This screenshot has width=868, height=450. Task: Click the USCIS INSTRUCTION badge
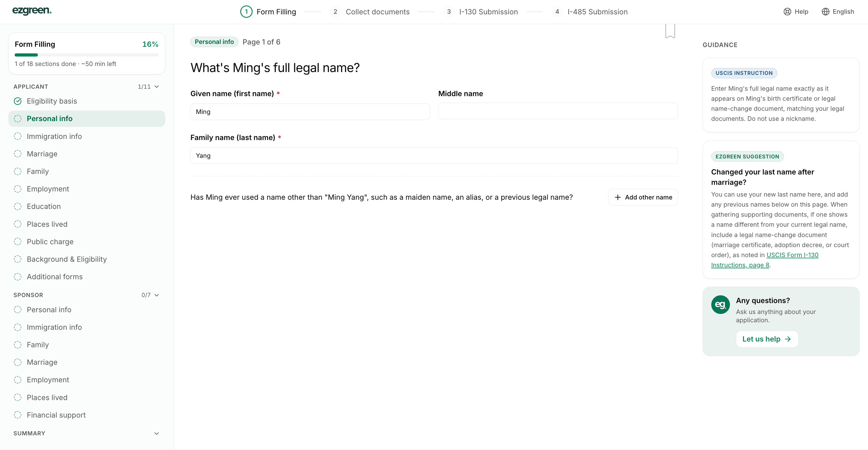point(744,73)
